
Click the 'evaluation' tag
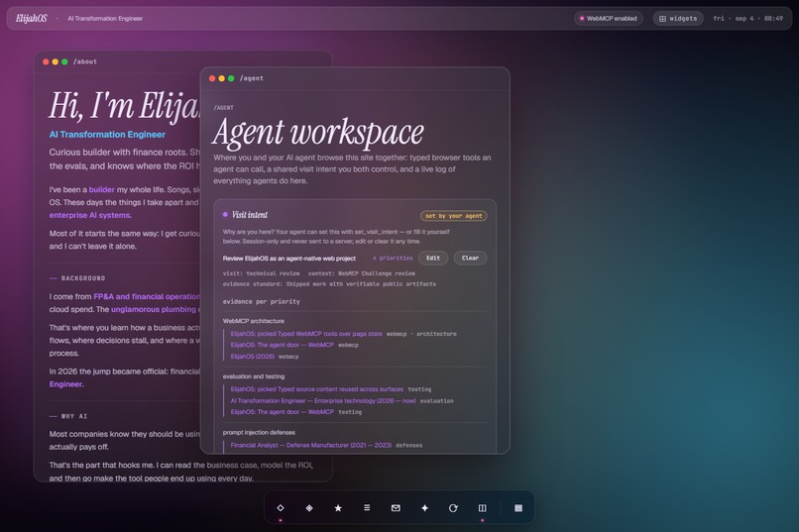point(437,401)
